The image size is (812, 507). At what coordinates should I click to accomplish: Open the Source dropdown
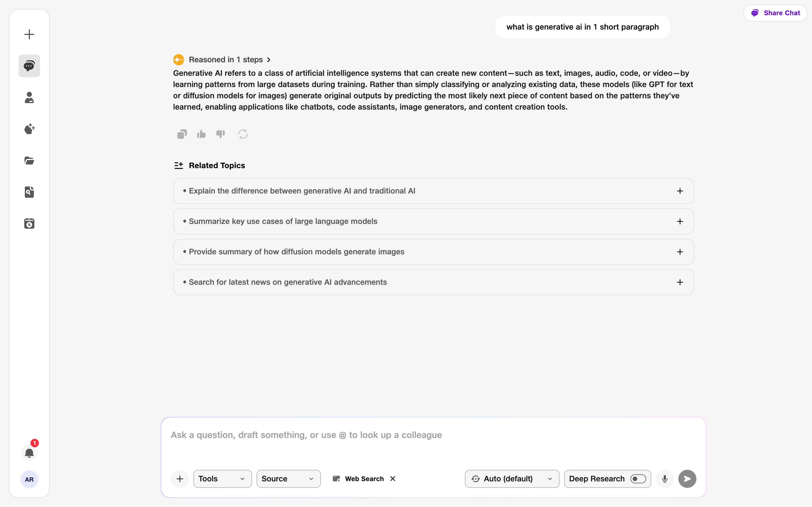point(288,479)
